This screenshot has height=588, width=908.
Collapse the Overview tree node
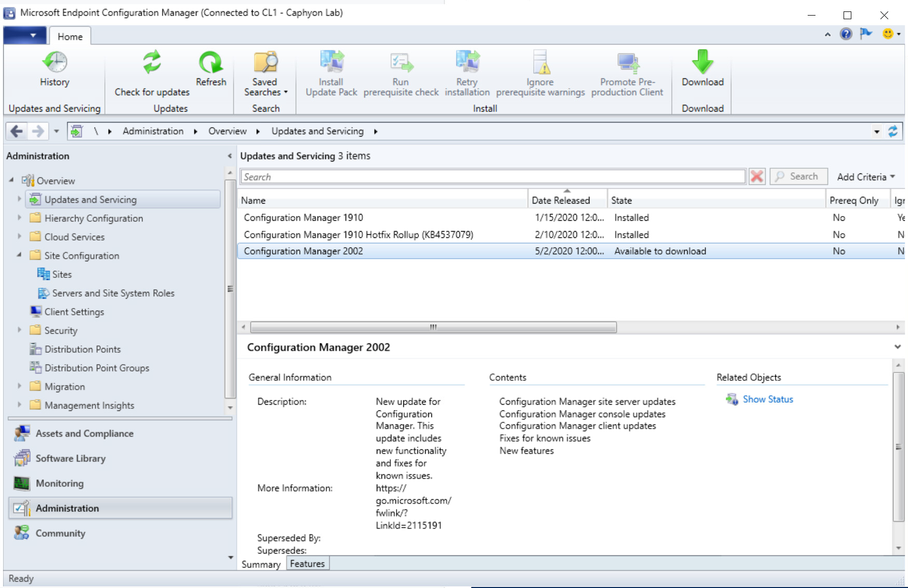(x=11, y=180)
